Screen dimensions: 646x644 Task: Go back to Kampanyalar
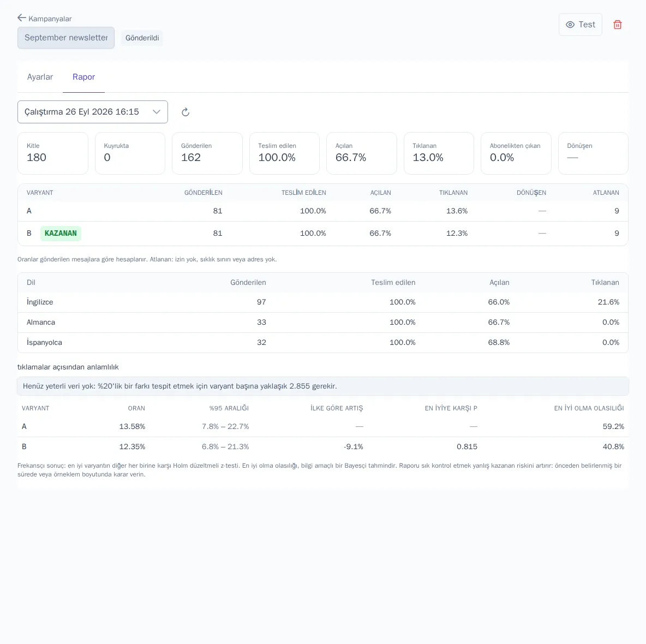[45, 19]
